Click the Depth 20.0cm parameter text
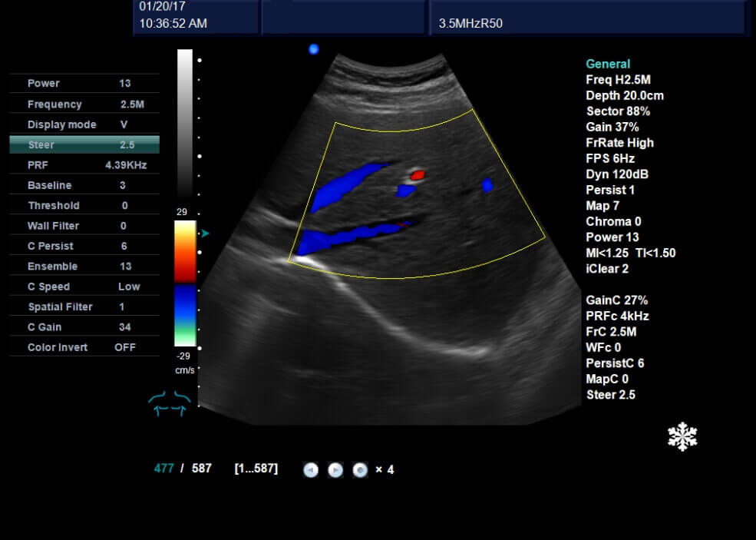The height and width of the screenshot is (540, 756). click(625, 95)
